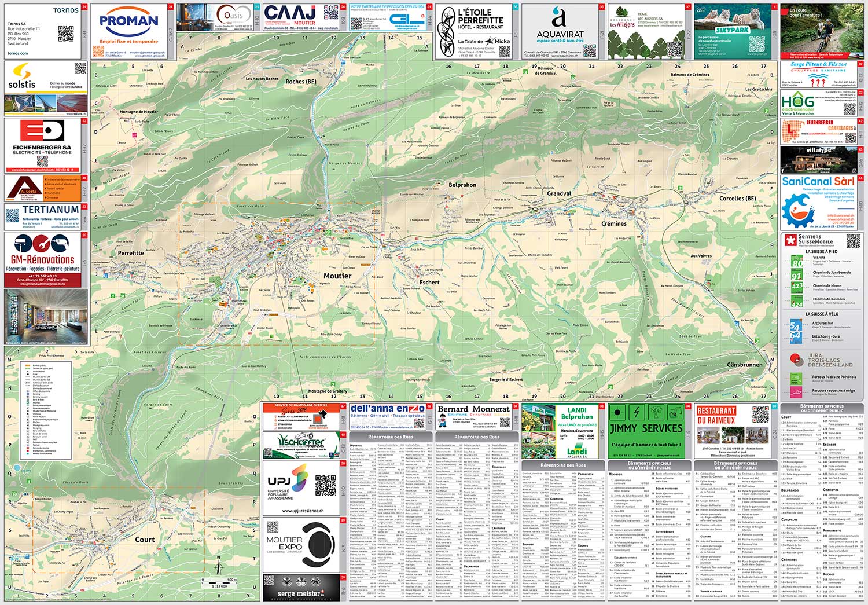The height and width of the screenshot is (605, 868).
Task: Click the HOG électroménager logo
Action: click(x=798, y=102)
